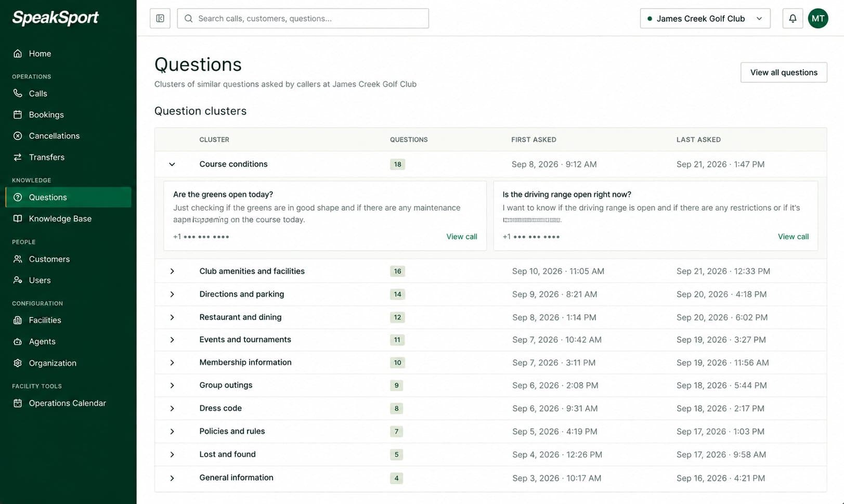
Task: Open the James Creek Golf Club dropdown
Action: coord(705,18)
